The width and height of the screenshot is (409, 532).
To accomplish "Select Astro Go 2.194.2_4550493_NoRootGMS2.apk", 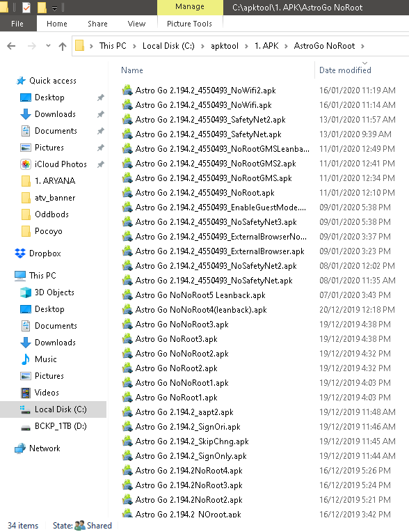I will pyautogui.click(x=216, y=163).
